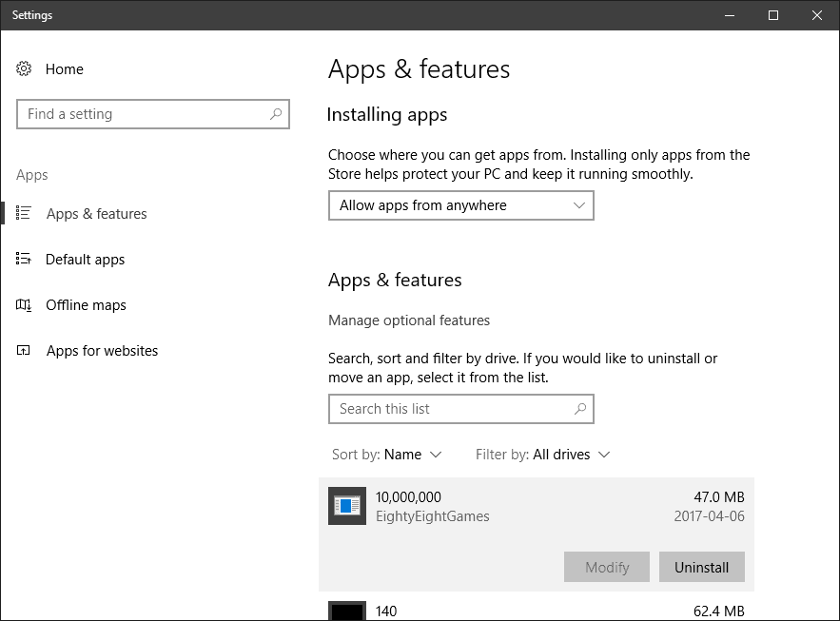Viewport: 840px width, 621px height.
Task: Minimize the Settings window
Action: 730,15
